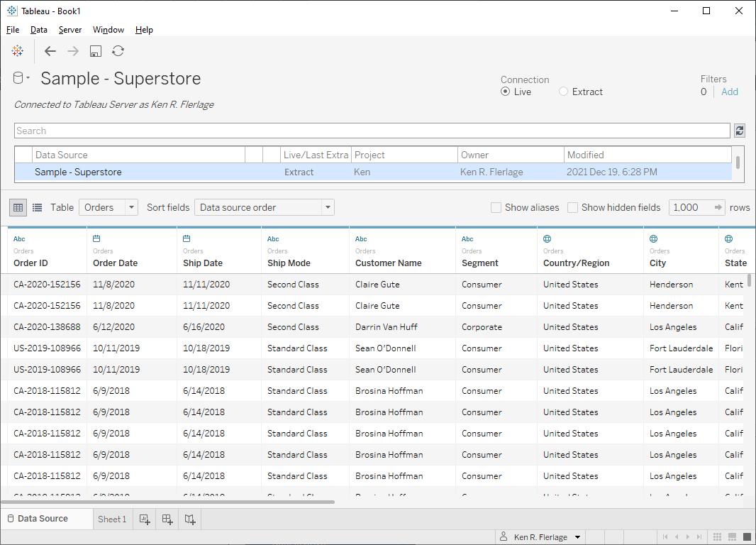Click the Abc type icon above Order ID
This screenshot has height=545, width=756.
(19, 238)
